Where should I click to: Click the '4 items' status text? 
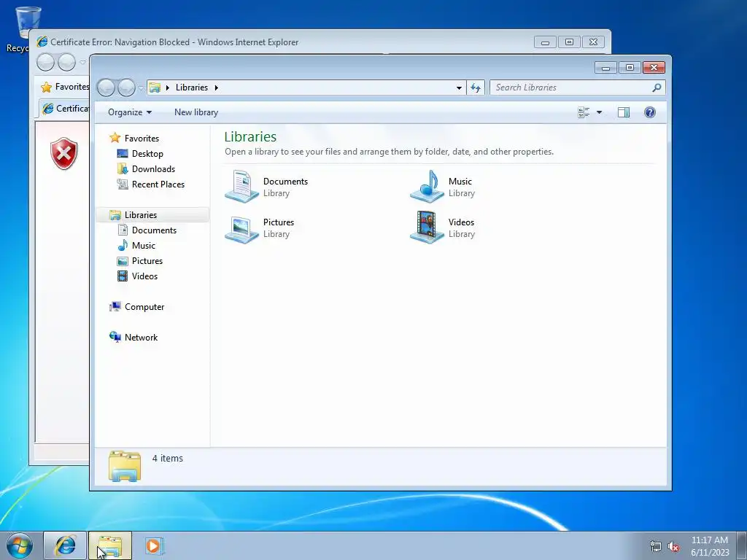click(168, 459)
